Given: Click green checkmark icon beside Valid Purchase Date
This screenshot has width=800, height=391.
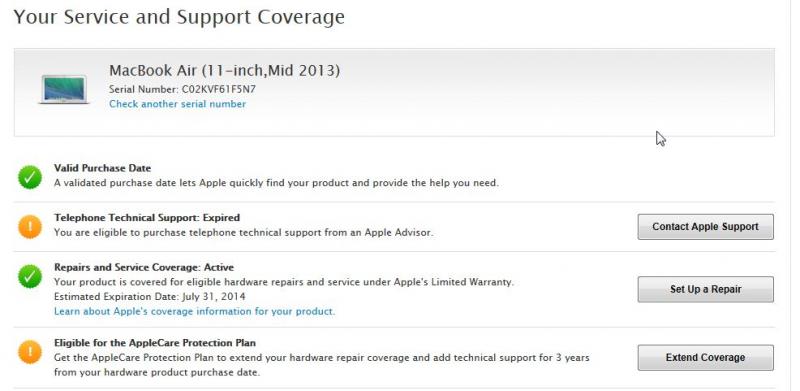Looking at the screenshot, I should (30, 177).
